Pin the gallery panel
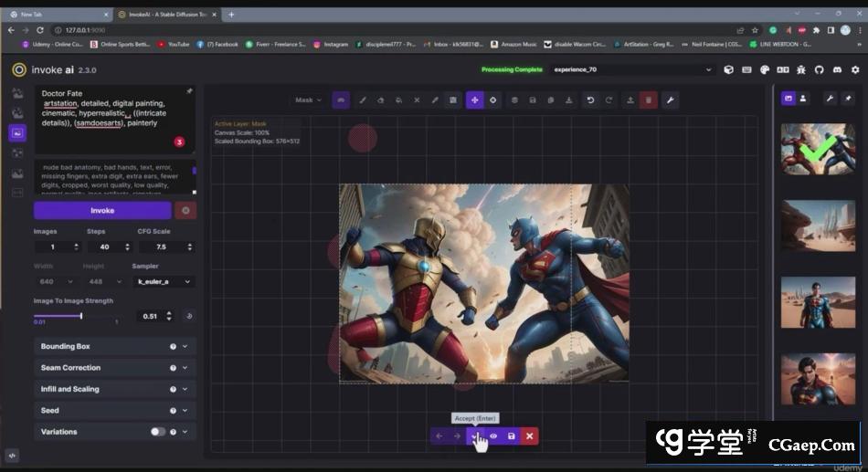The width and height of the screenshot is (868, 472). [x=848, y=98]
